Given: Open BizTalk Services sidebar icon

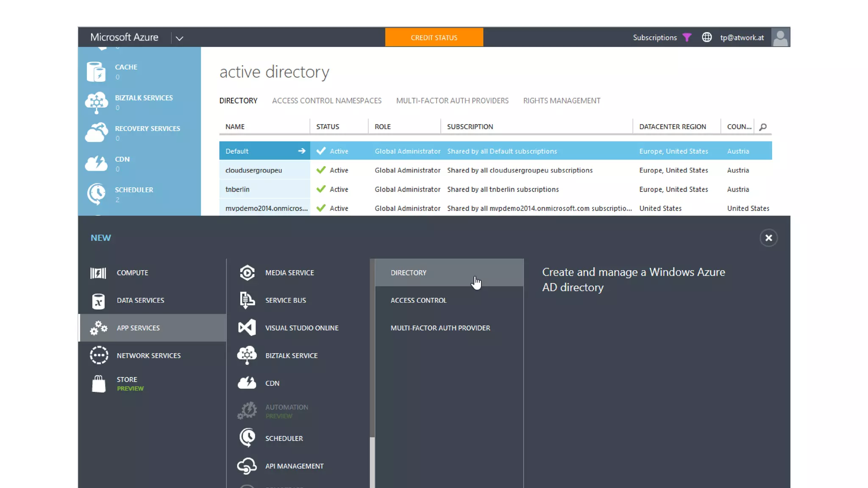Looking at the screenshot, I should point(96,103).
